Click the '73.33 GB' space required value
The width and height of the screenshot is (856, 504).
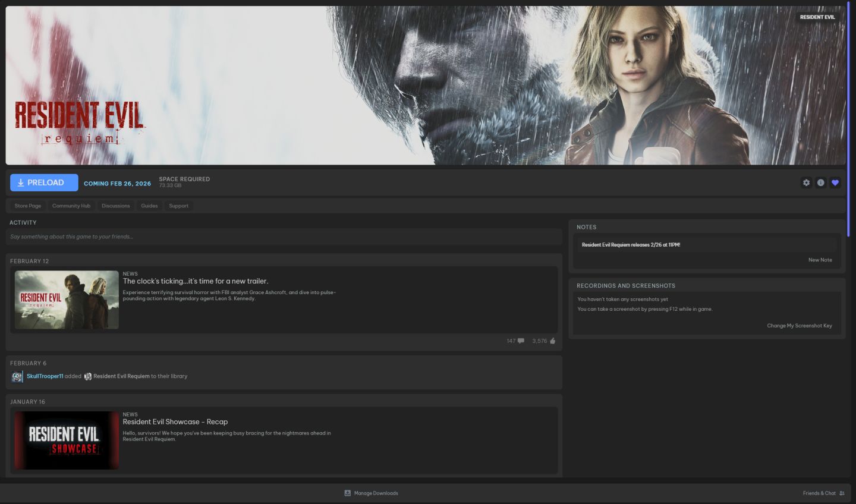170,185
